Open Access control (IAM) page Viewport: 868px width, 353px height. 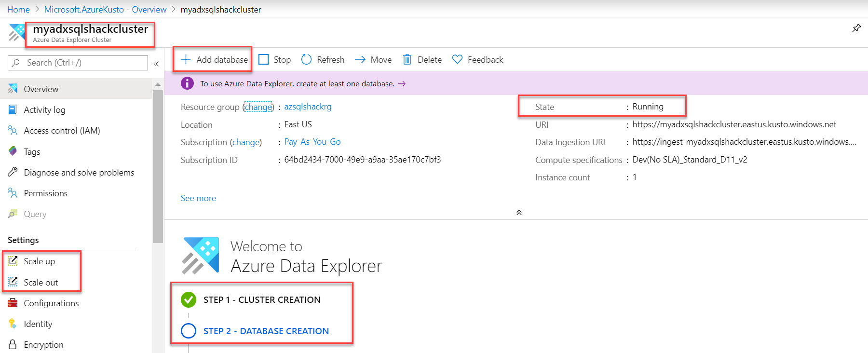pyautogui.click(x=62, y=131)
